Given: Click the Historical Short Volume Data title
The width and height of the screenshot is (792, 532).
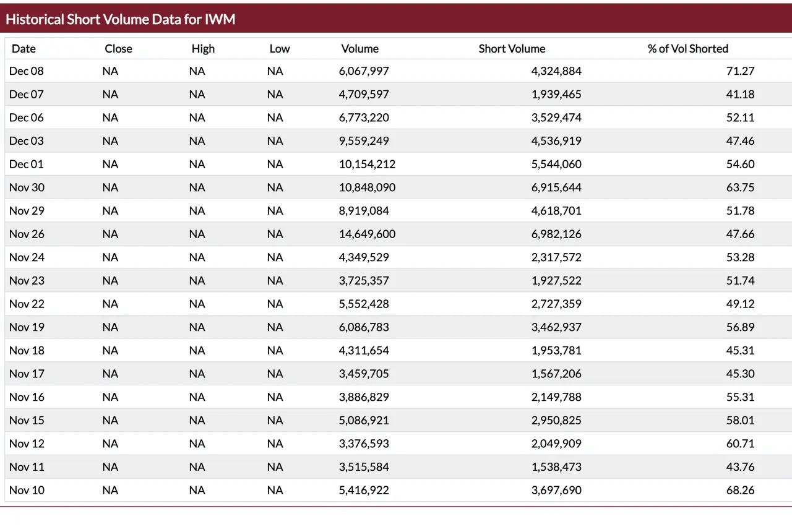Looking at the screenshot, I should 121,20.
